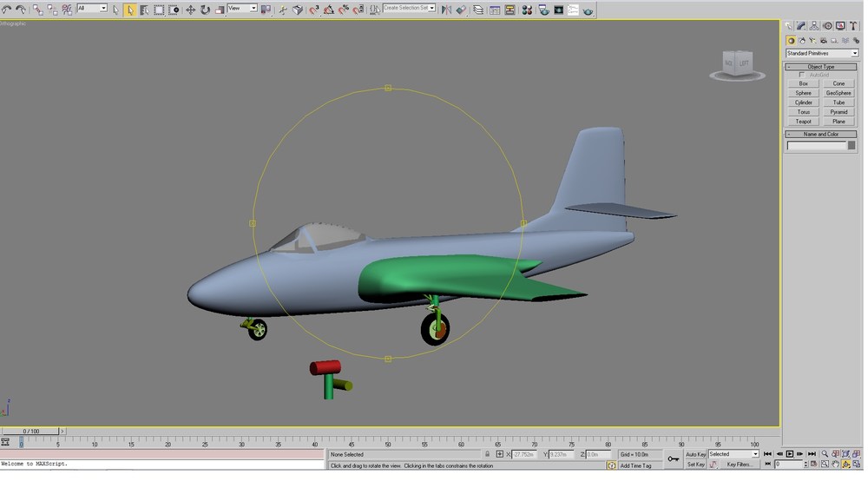This screenshot has width=868, height=488.
Task: Click the Key Filters button
Action: 739,465
